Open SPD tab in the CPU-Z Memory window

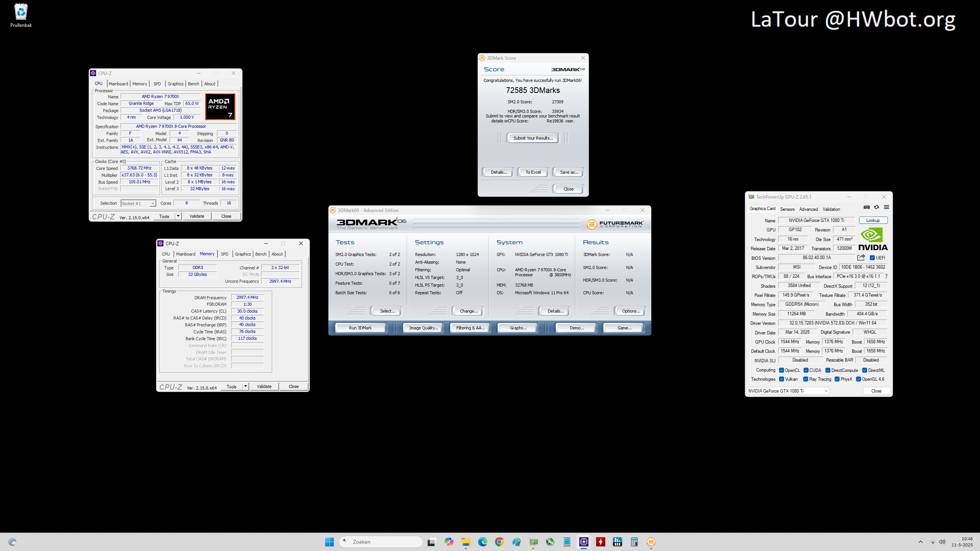(x=225, y=254)
